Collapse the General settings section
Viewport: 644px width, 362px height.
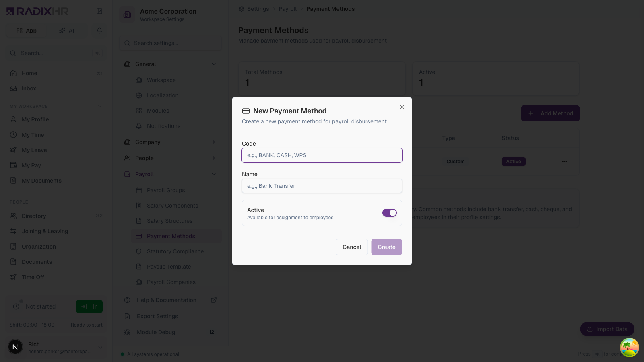pyautogui.click(x=214, y=64)
